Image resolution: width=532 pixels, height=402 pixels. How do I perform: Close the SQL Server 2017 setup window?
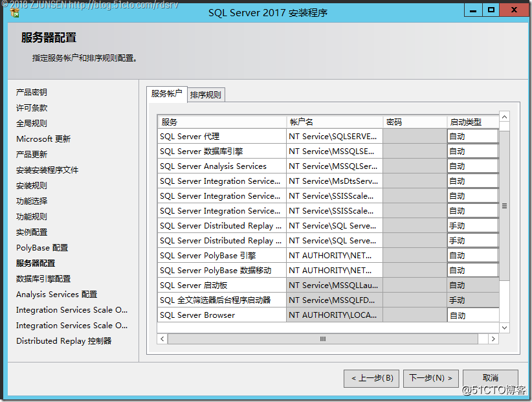click(514, 10)
